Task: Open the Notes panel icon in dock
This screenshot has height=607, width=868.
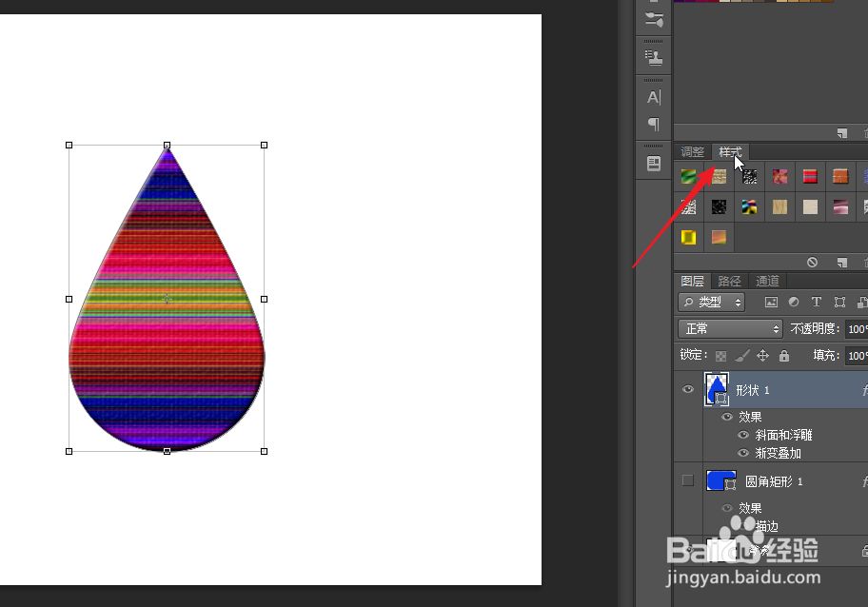Action: pyautogui.click(x=654, y=164)
